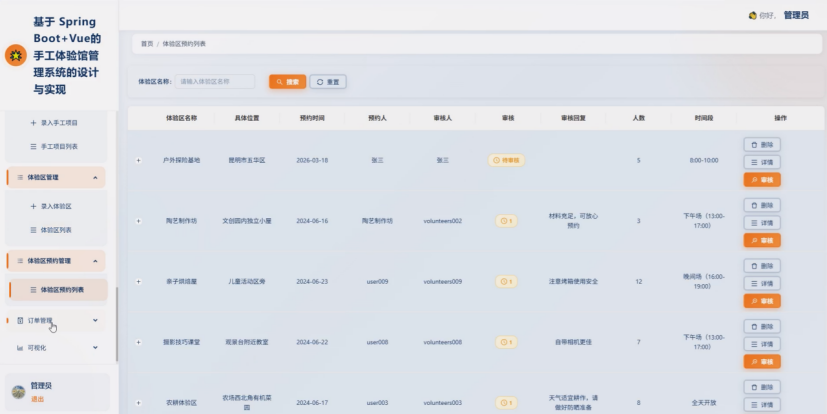
Task: View 详情 for 摄影技巧课堂 row
Action: point(762,344)
